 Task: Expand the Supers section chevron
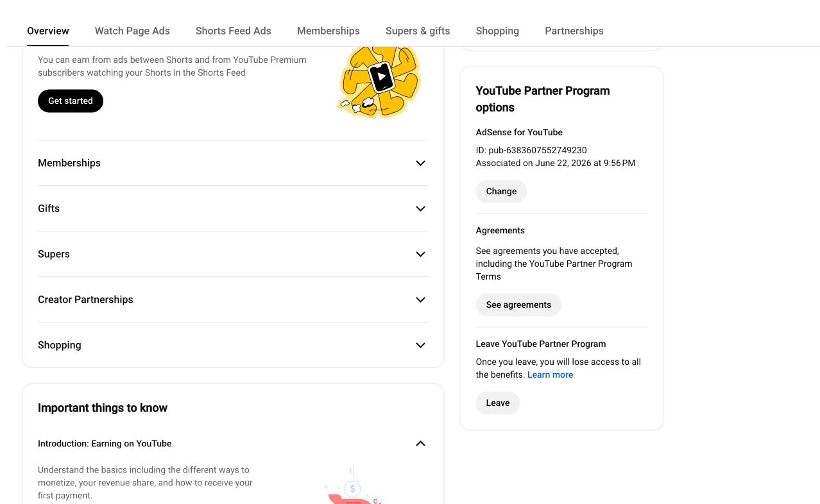[x=420, y=254]
